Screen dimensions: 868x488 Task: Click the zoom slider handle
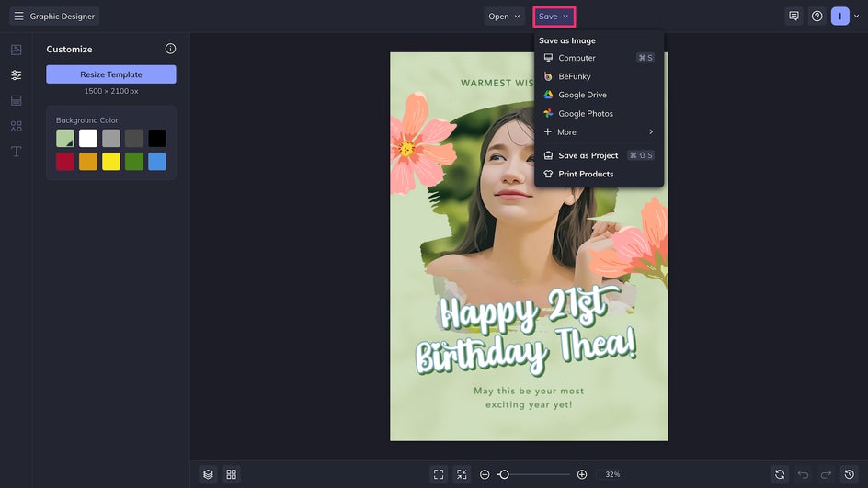point(504,474)
